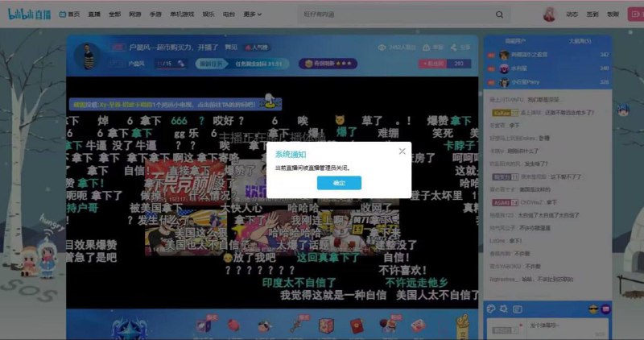644x340 pixels.
Task: Expand the 更多 dropdown in navigation
Action: pos(253,15)
